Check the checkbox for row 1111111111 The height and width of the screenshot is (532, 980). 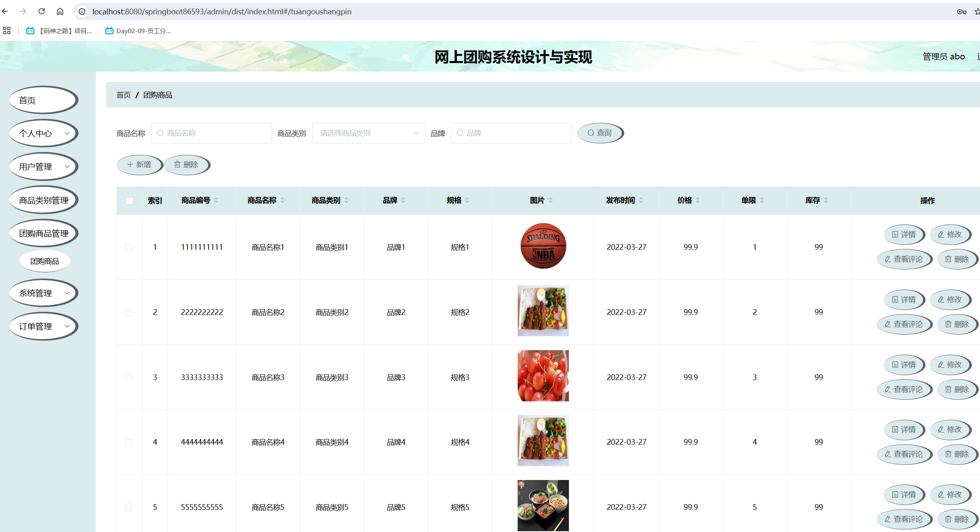pyautogui.click(x=129, y=247)
